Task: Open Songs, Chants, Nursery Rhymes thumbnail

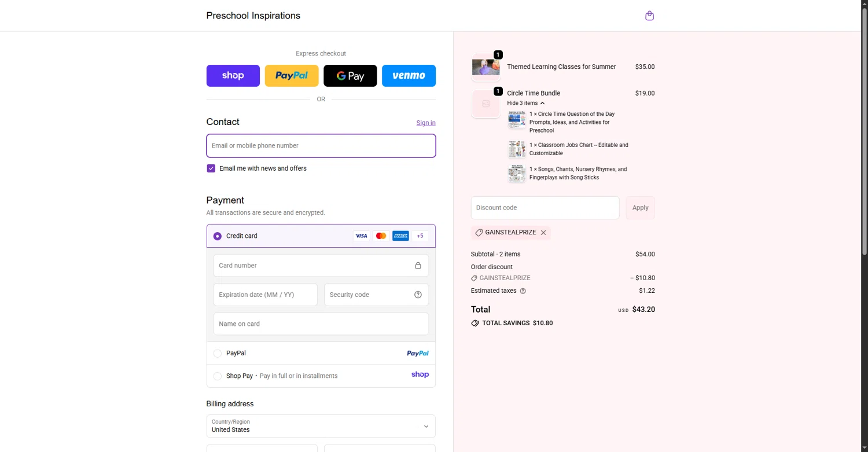Action: (517, 174)
